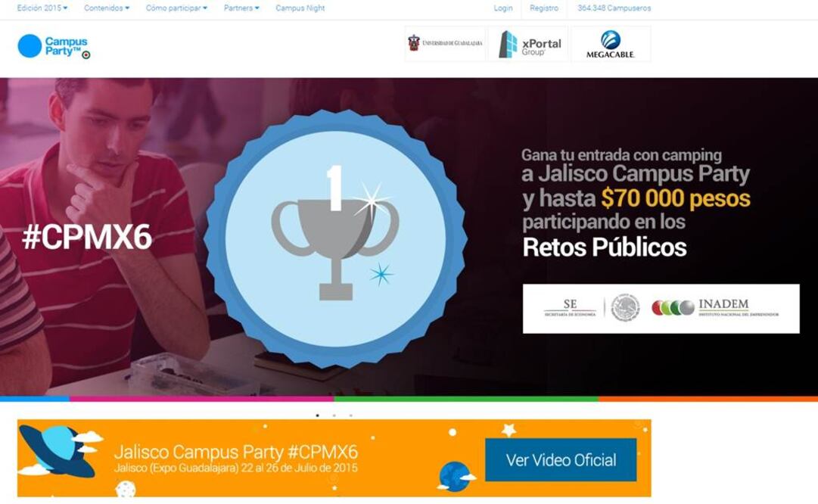The width and height of the screenshot is (818, 504).
Task: Click the SE Secretaría de Economía logo
Action: pos(570,308)
